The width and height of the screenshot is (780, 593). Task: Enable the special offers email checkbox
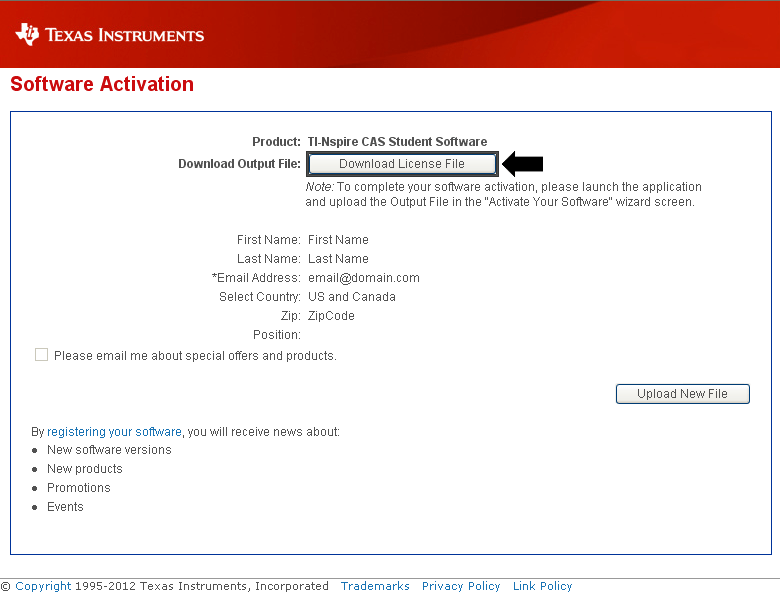(x=41, y=355)
